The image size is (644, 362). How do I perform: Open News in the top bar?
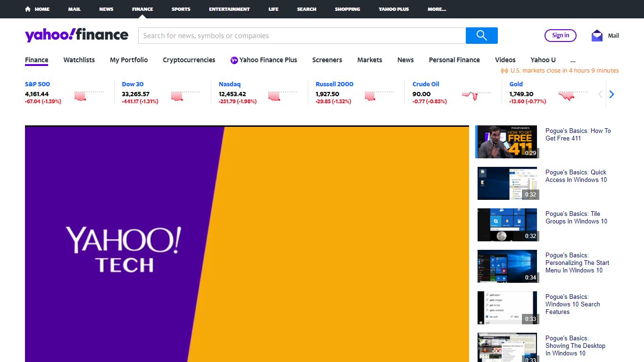(106, 9)
